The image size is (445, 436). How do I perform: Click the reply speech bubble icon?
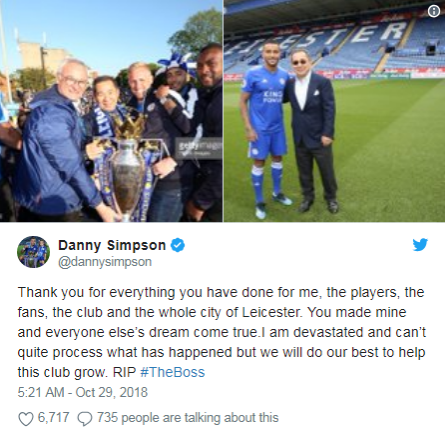click(x=85, y=419)
